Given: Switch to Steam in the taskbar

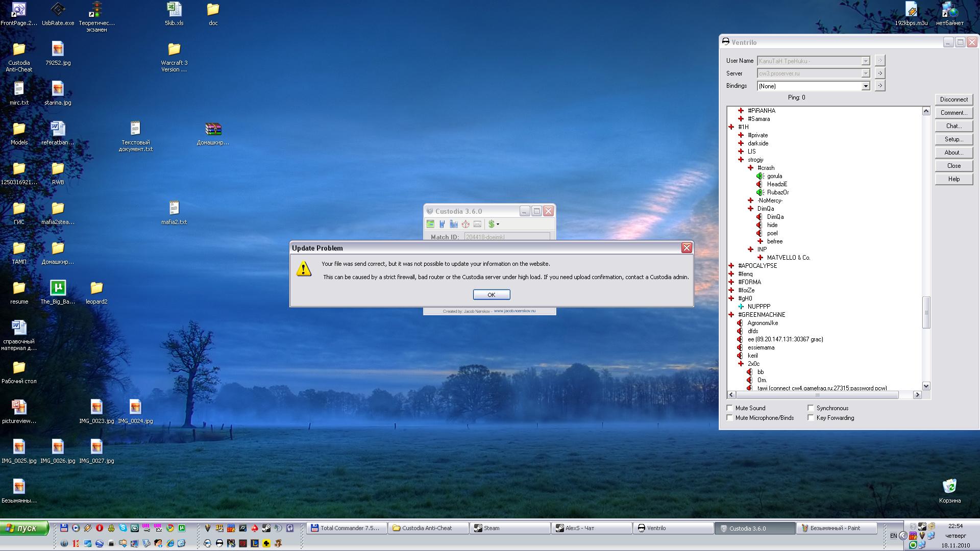Looking at the screenshot, I should (509, 528).
